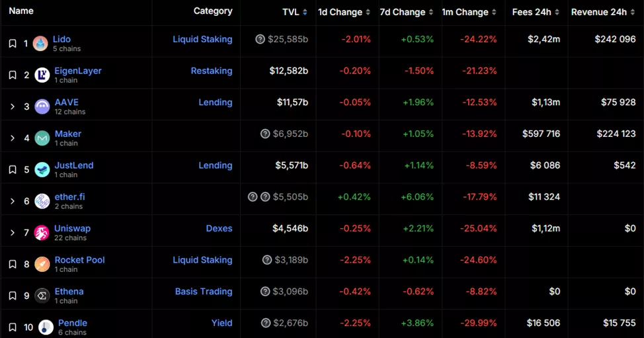This screenshot has height=338, width=644.
Task: Sort by Fees 24h header
Action: pos(536,12)
